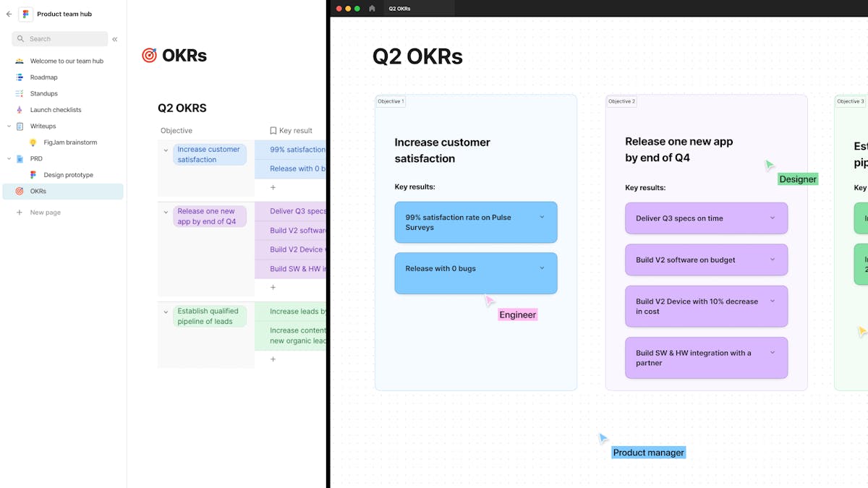
Task: Expand the Deliver Q3 specs on time card
Action: 772,218
